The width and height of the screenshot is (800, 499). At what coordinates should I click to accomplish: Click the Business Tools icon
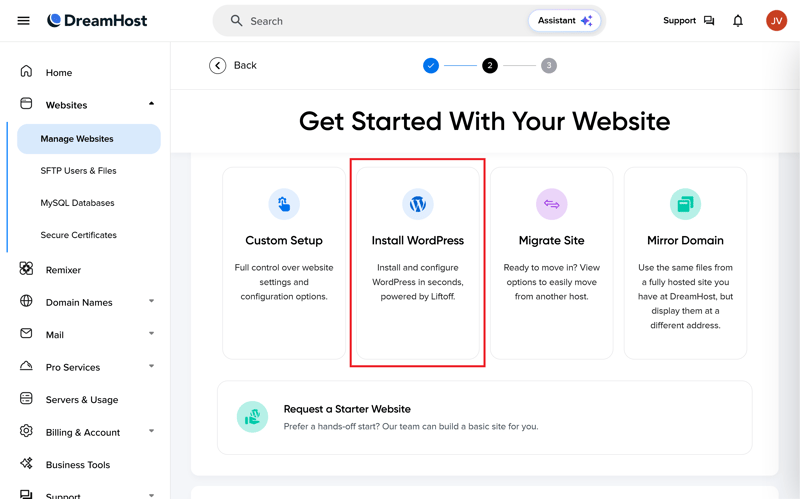point(26,463)
